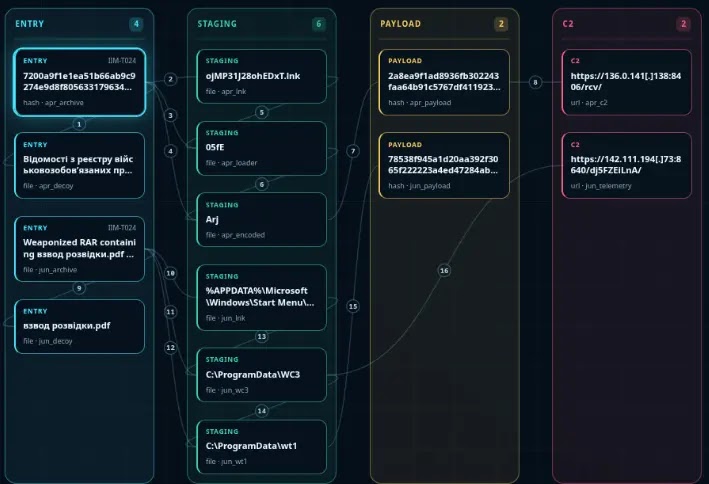Select the Arj apr_encoded staging card
Screen dimensions: 709x484
(x=262, y=220)
